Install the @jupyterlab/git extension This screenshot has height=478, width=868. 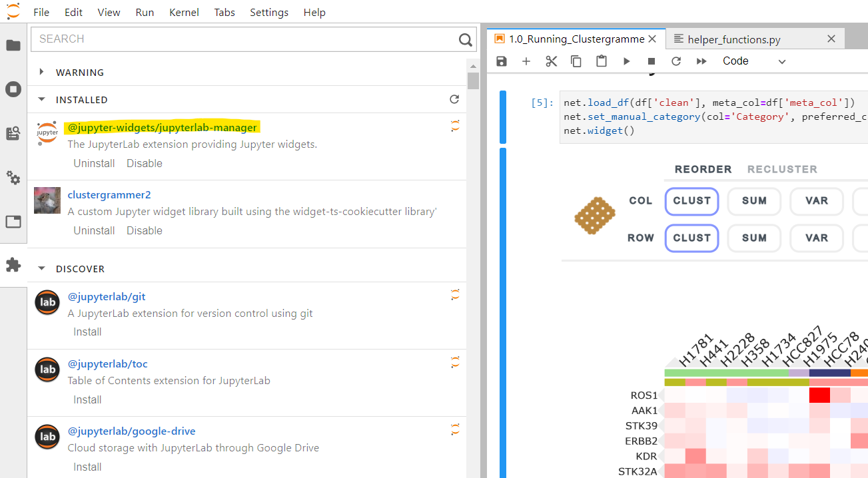point(87,331)
